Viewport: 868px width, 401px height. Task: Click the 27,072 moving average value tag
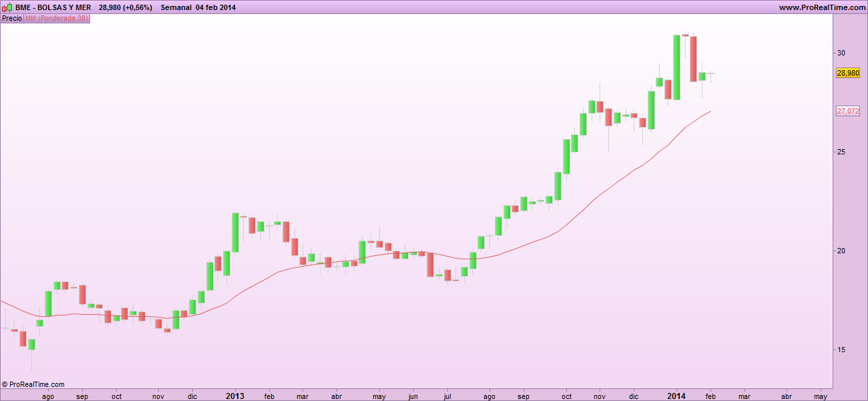point(848,111)
